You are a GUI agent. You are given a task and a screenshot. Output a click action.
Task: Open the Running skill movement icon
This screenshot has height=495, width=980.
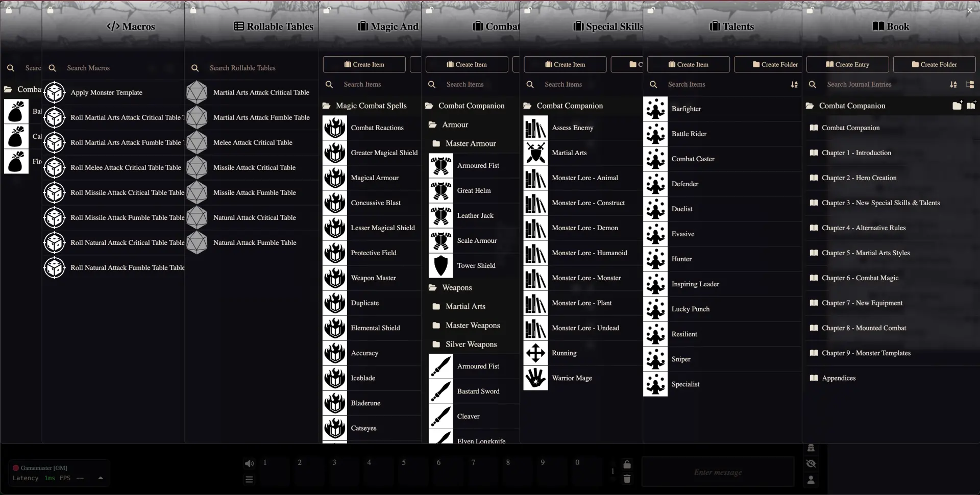pyautogui.click(x=535, y=353)
